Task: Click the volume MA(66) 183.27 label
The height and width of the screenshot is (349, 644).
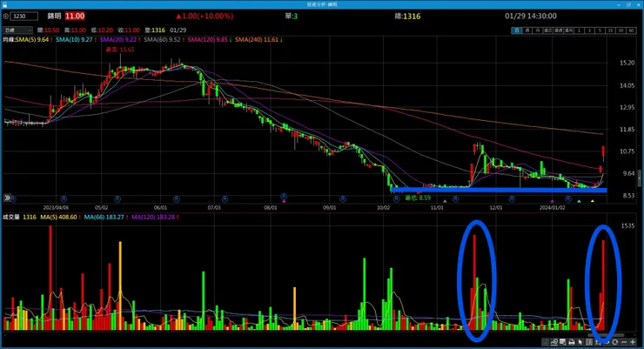Action: tap(104, 218)
